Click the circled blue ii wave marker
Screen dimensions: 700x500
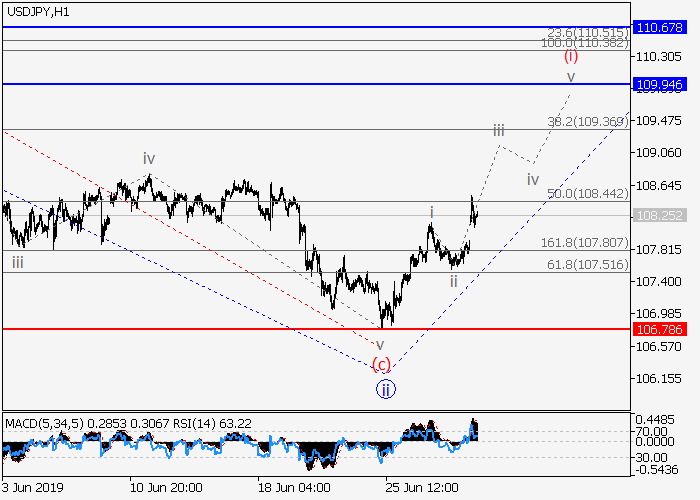point(385,389)
